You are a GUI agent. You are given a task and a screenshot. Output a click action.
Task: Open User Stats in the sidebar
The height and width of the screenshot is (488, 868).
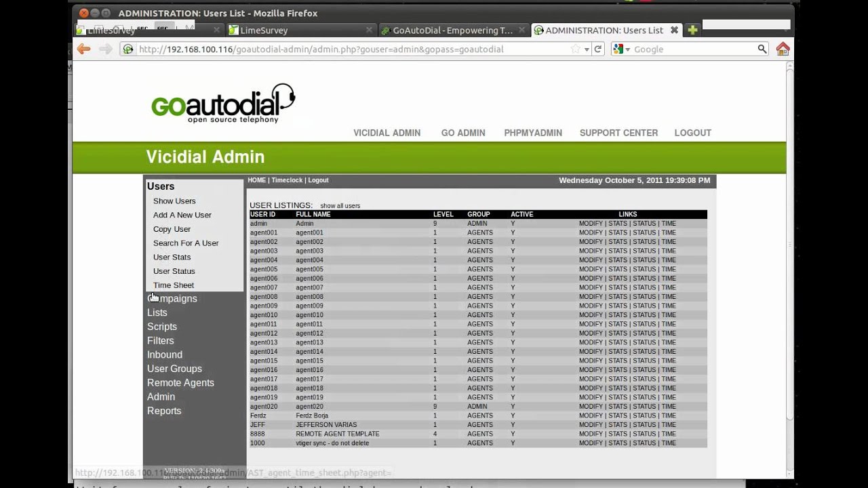point(172,258)
